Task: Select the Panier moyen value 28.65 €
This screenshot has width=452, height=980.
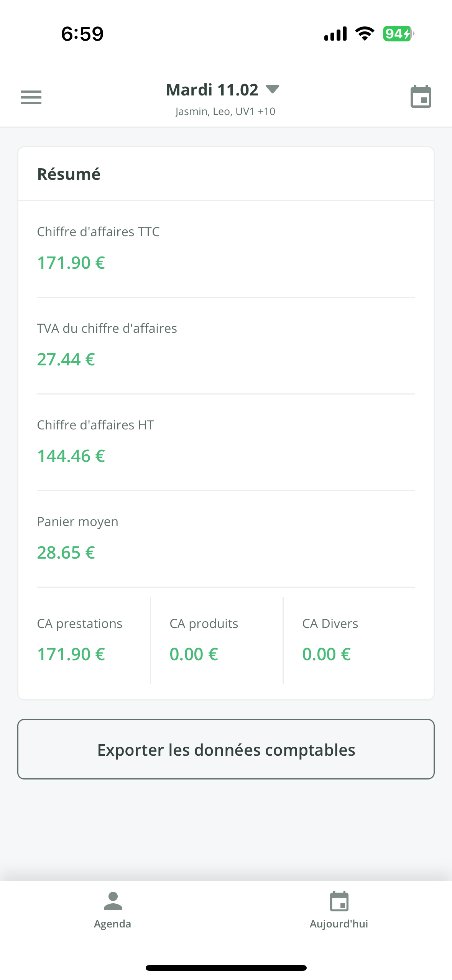Action: [66, 553]
